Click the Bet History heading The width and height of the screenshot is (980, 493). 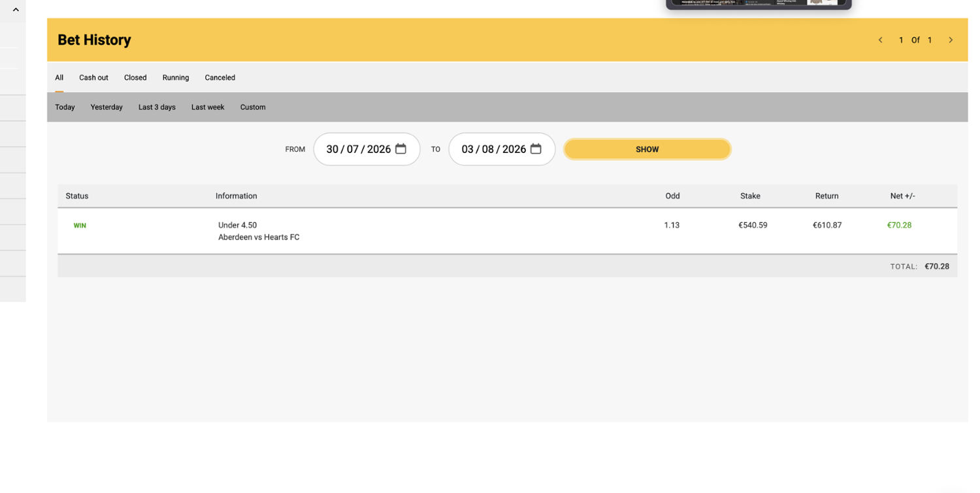[x=94, y=40]
